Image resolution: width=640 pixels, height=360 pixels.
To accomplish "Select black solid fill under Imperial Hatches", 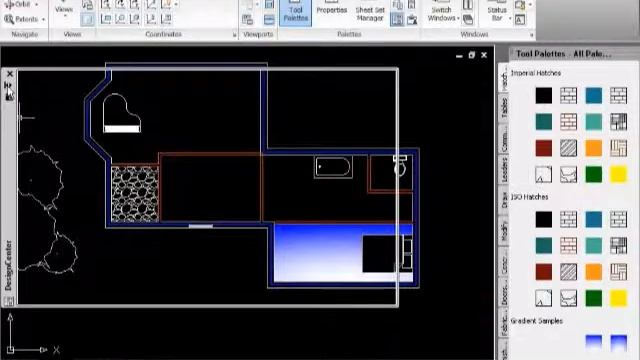I will pyautogui.click(x=543, y=96).
